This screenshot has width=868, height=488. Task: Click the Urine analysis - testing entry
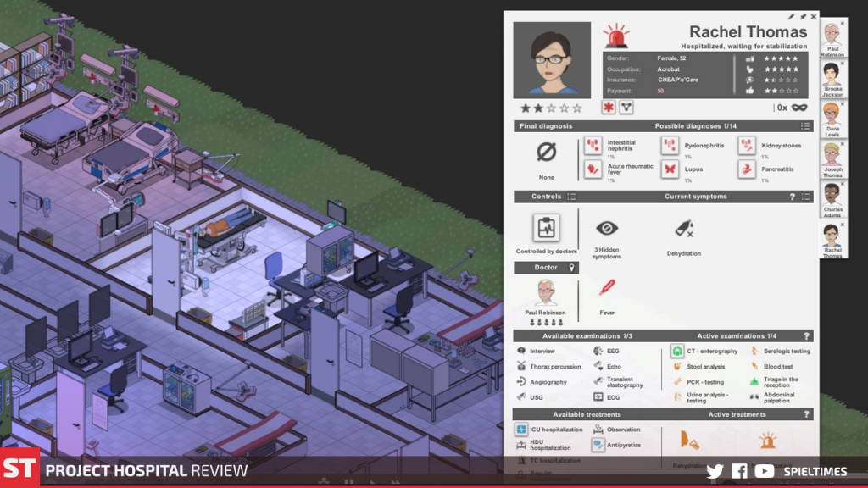pyautogui.click(x=700, y=397)
